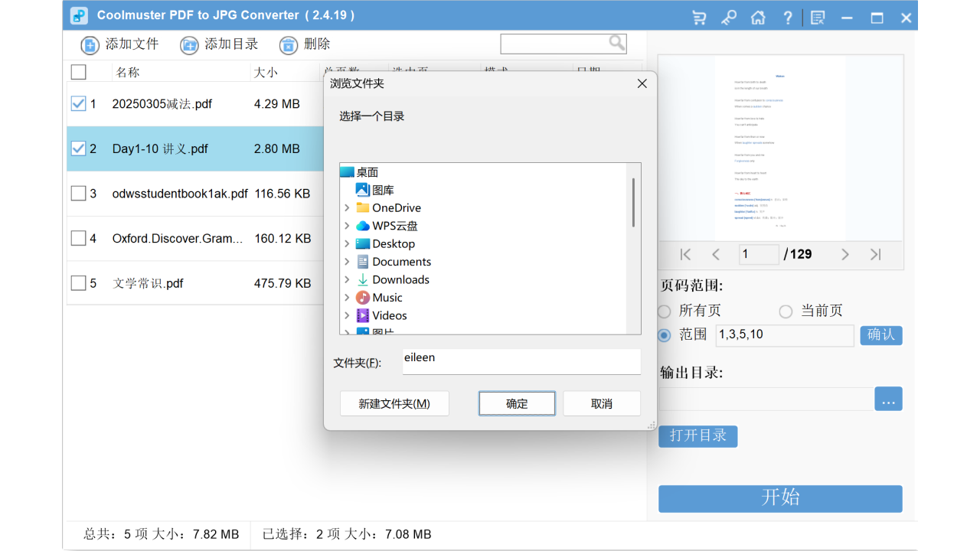Click the home icon in title bar
The height and width of the screenshot is (551, 980).
click(x=758, y=16)
